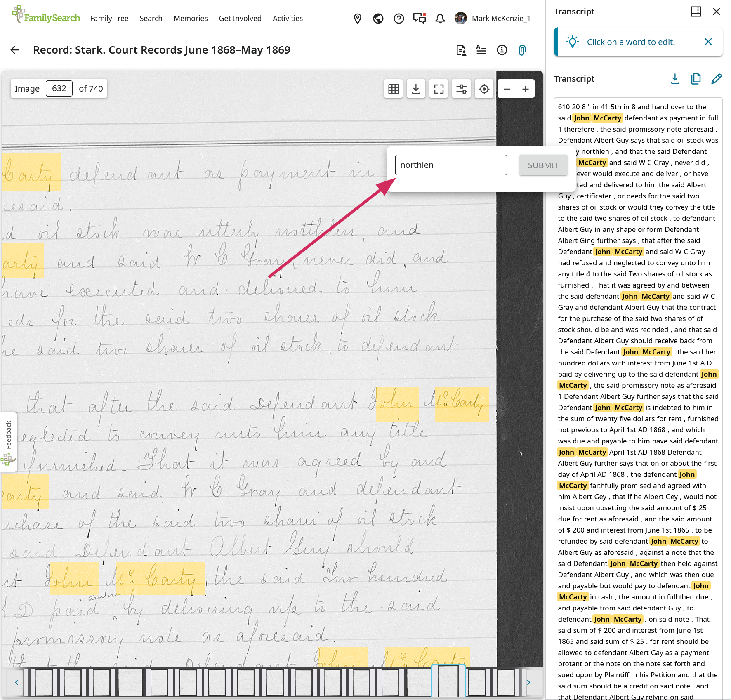Click the indexed record person icon

[x=461, y=50]
